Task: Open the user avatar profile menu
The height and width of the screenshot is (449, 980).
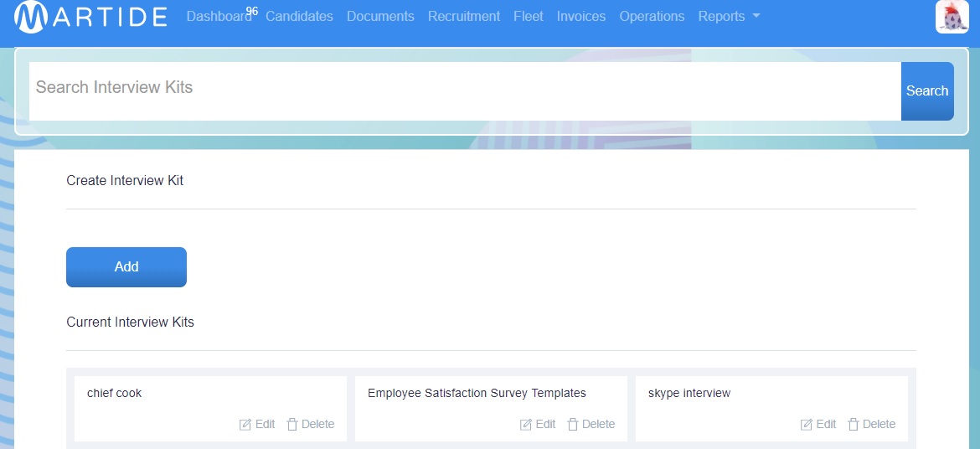Action: click(x=952, y=17)
